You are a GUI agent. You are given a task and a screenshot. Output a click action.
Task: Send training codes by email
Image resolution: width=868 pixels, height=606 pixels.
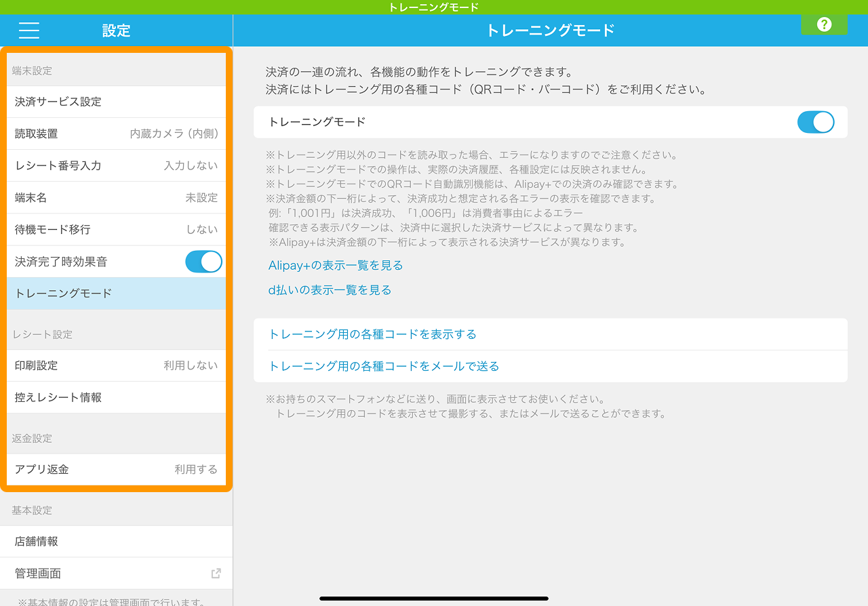(384, 365)
